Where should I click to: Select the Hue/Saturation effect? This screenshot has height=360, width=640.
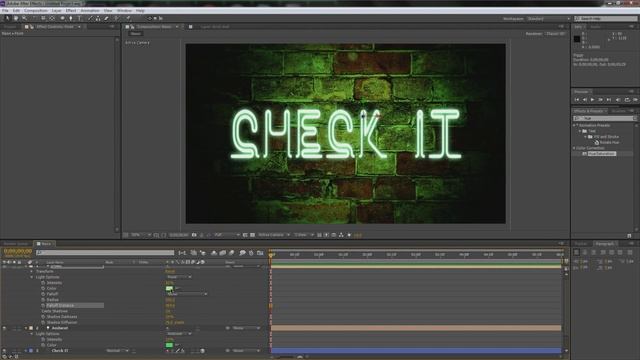(602, 154)
